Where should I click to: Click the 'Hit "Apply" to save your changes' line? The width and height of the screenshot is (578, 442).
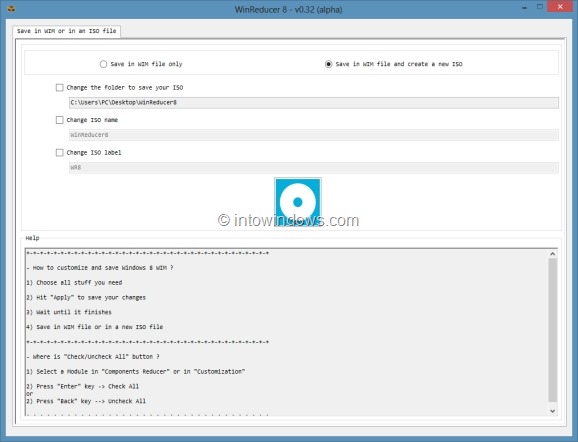pyautogui.click(x=86, y=297)
